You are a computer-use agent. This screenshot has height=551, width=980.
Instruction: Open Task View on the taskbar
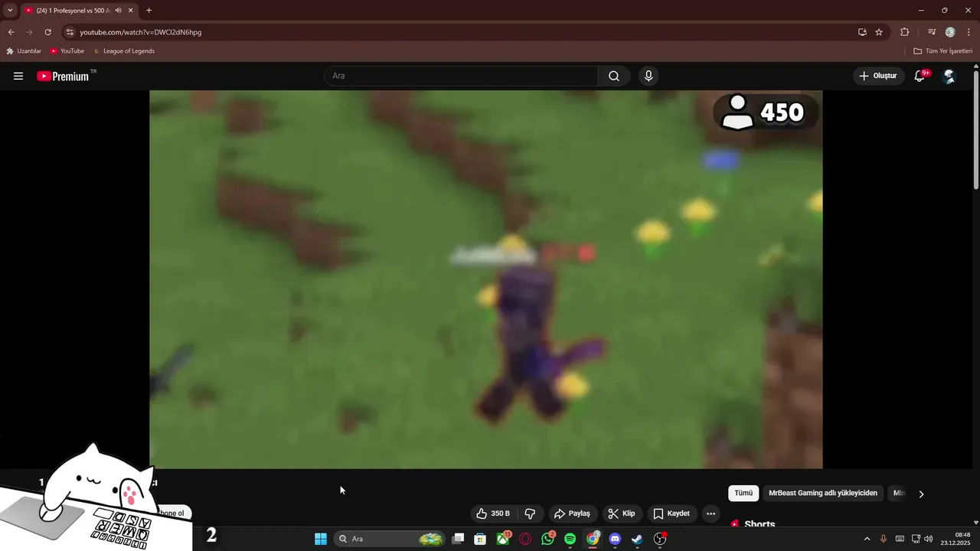click(458, 539)
